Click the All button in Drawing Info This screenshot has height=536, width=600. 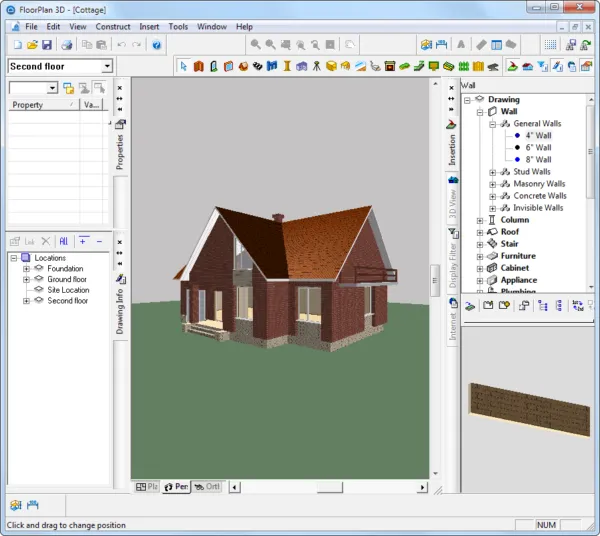[x=64, y=241]
